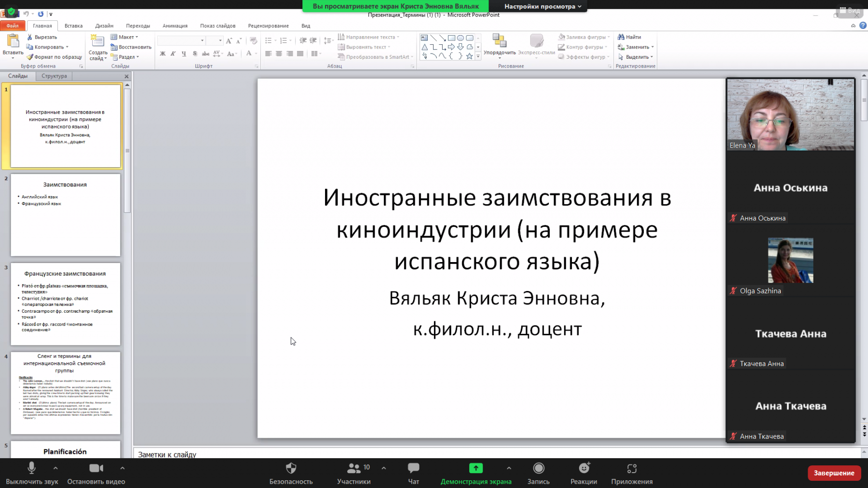Open Макет layout dropdown
The image size is (868, 488).
tap(124, 37)
